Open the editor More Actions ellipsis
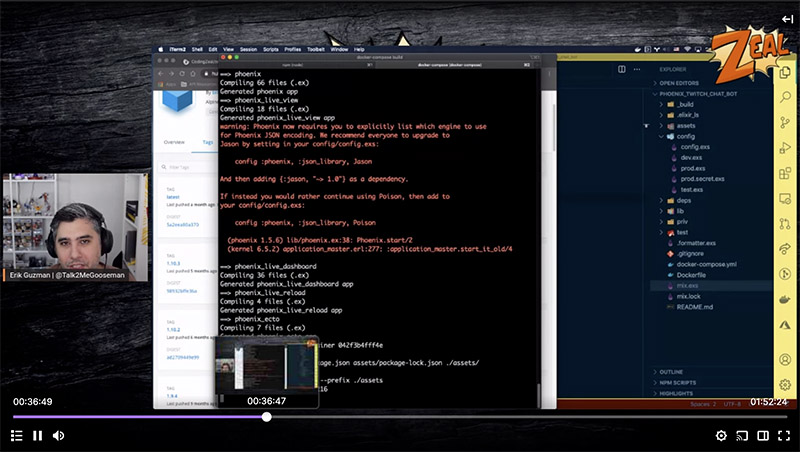 point(637,69)
